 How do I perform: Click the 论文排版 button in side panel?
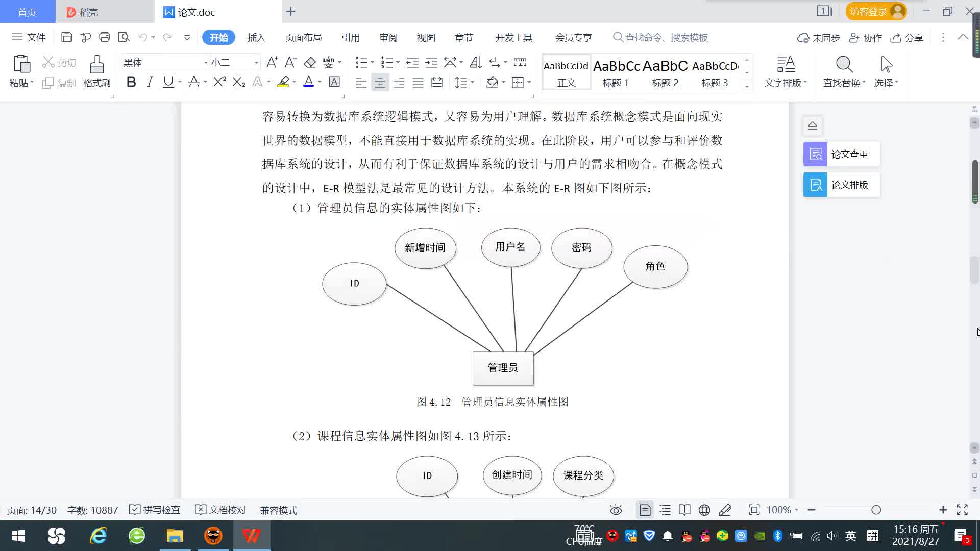pyautogui.click(x=841, y=185)
